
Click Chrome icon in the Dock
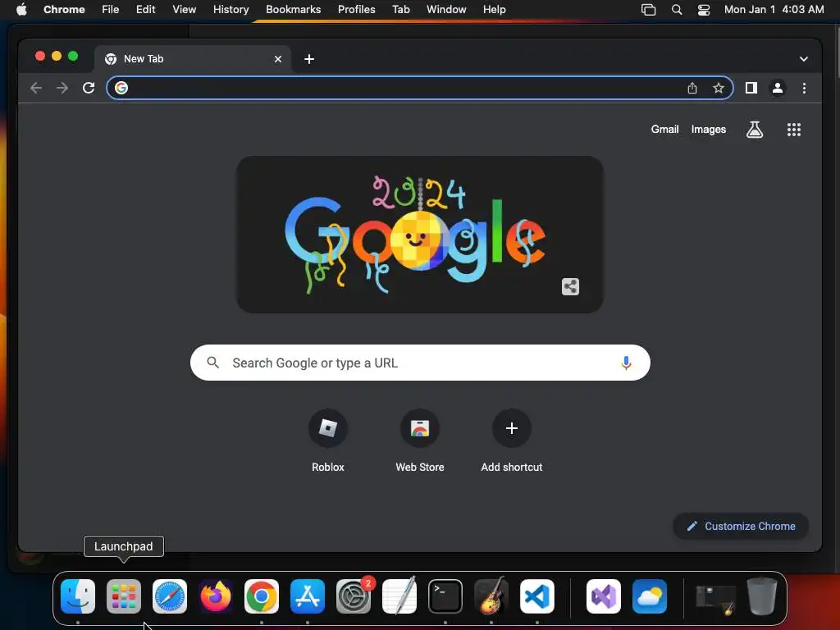pyautogui.click(x=262, y=596)
